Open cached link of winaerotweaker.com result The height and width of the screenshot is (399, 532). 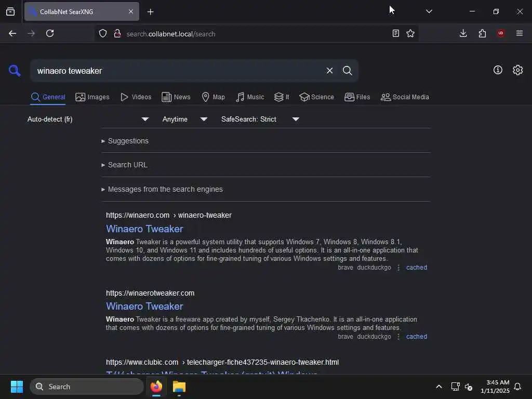[417, 337]
